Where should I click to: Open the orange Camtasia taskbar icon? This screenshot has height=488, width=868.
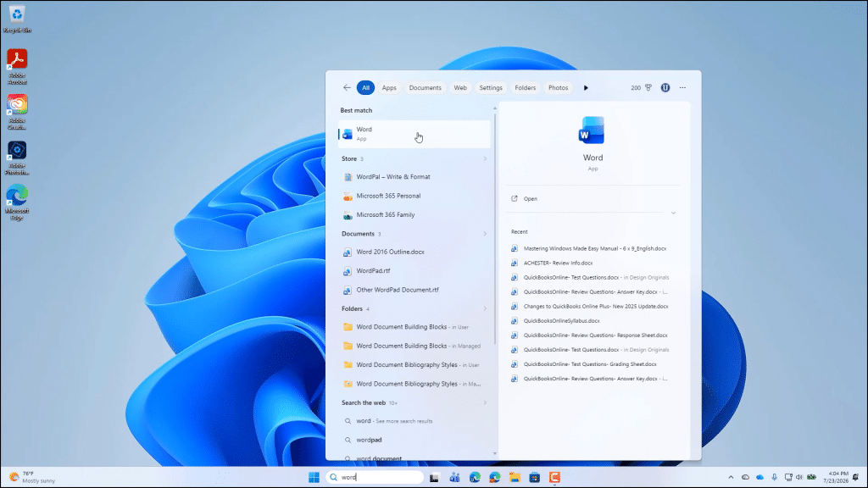click(554, 477)
